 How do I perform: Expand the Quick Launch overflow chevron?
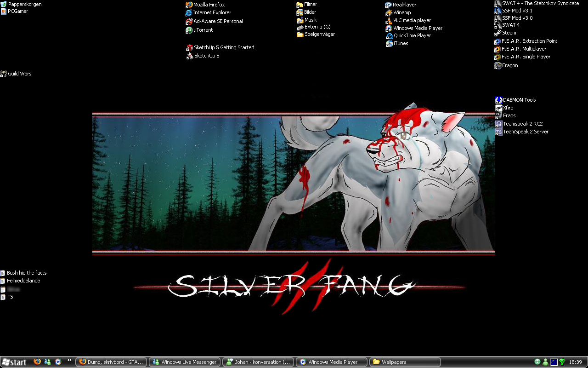(x=69, y=360)
